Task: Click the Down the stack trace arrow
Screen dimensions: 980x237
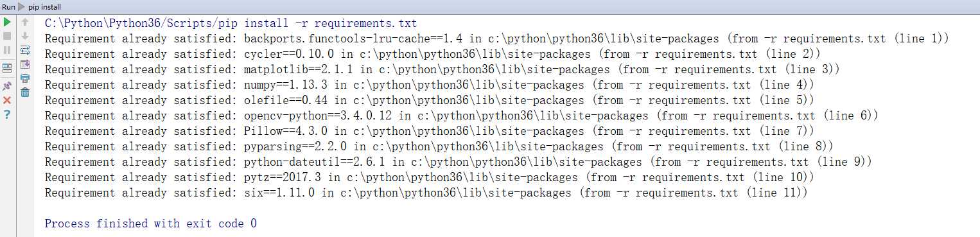Action: 25,36
